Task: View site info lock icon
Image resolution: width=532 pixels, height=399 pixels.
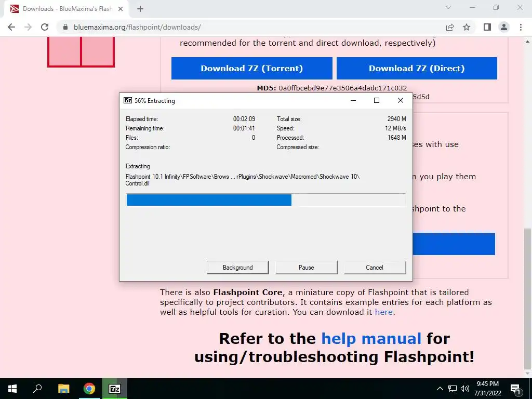Action: click(x=65, y=27)
